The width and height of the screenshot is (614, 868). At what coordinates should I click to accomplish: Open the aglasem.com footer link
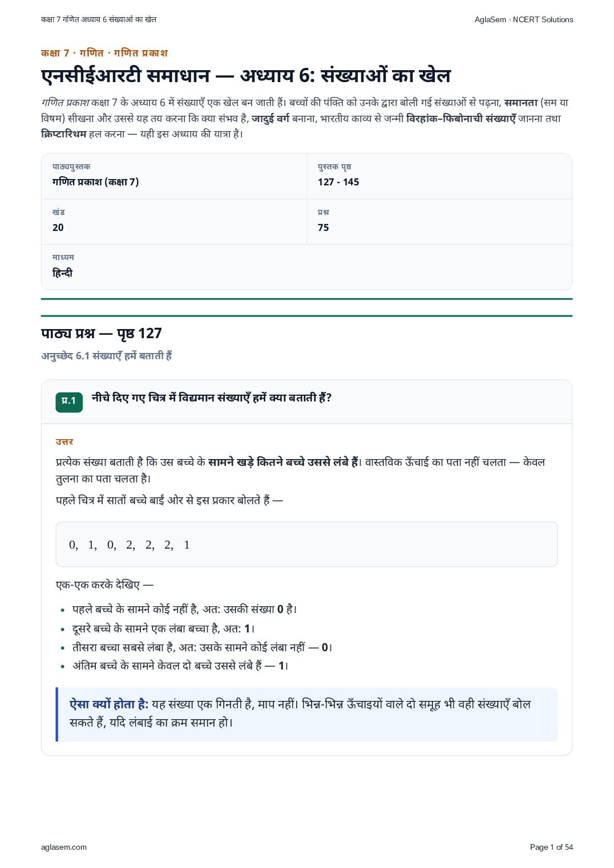(x=64, y=847)
